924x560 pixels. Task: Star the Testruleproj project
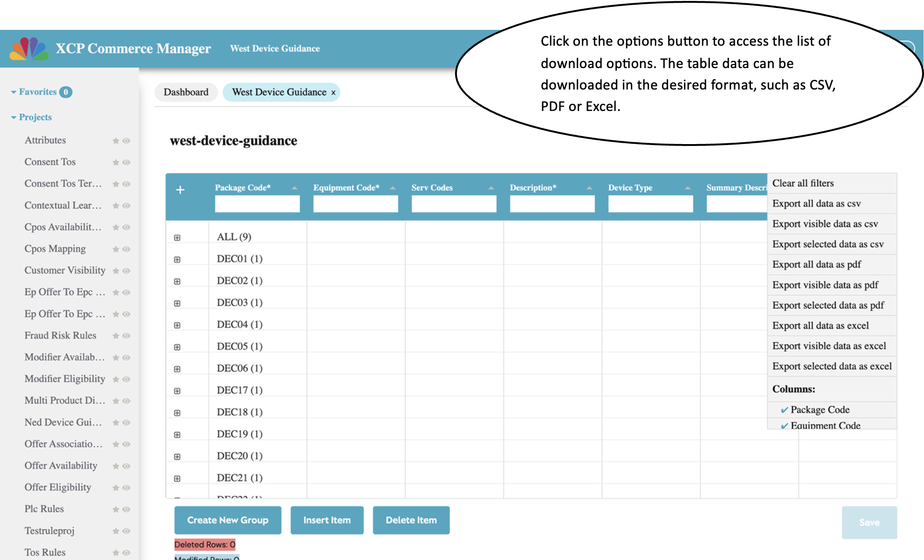[x=116, y=531]
